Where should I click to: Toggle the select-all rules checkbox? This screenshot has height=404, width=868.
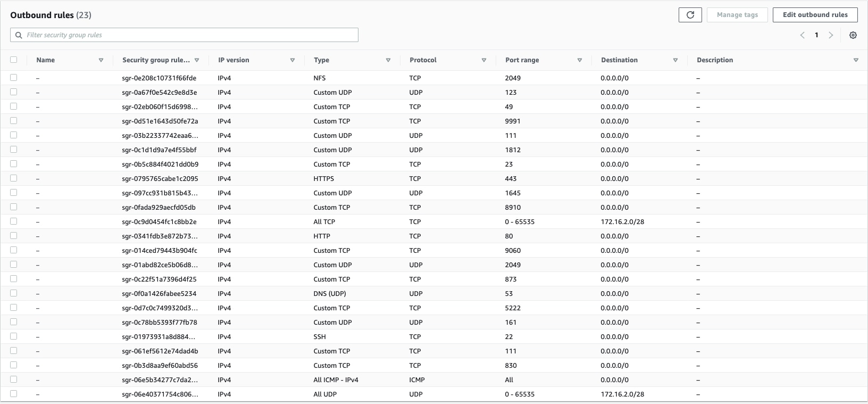click(x=14, y=60)
